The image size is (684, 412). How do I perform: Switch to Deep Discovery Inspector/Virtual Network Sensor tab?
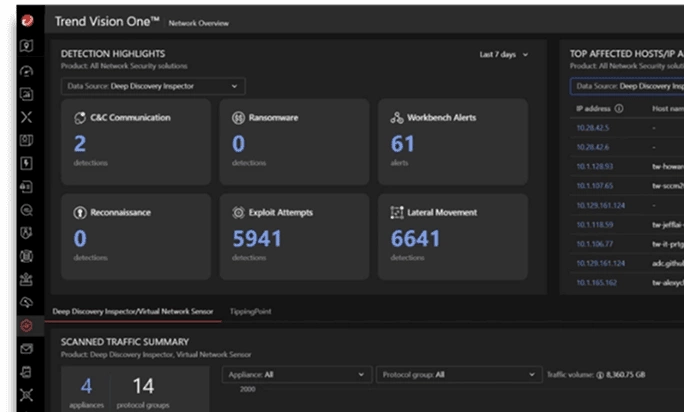(x=133, y=311)
